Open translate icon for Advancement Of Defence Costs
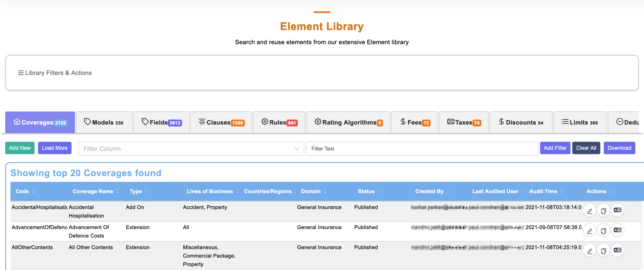Screen dimensions: 644x270 coord(617,230)
